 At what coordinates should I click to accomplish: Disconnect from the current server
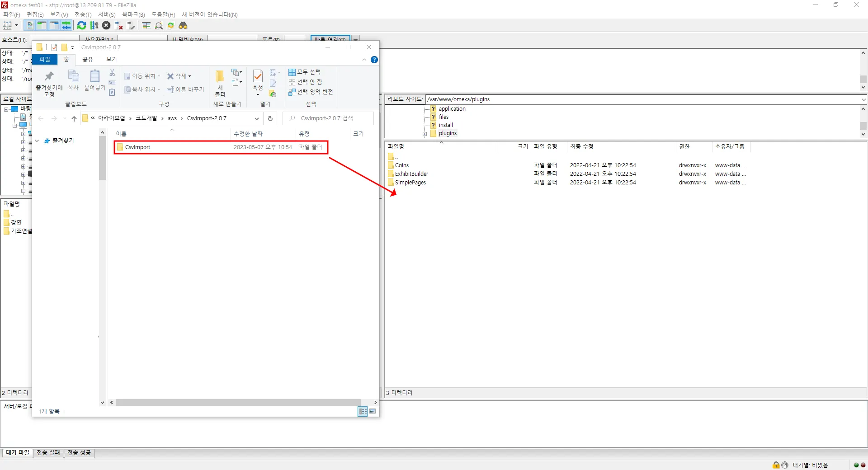tap(119, 25)
